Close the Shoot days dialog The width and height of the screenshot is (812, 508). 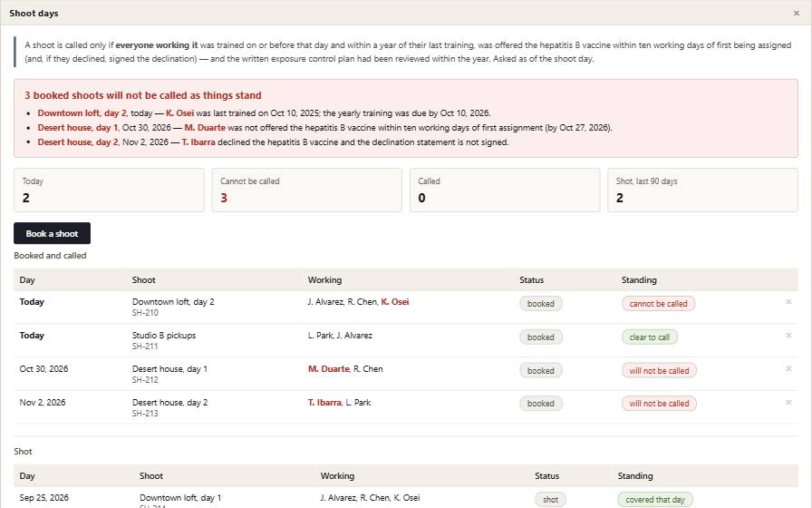pyautogui.click(x=796, y=13)
